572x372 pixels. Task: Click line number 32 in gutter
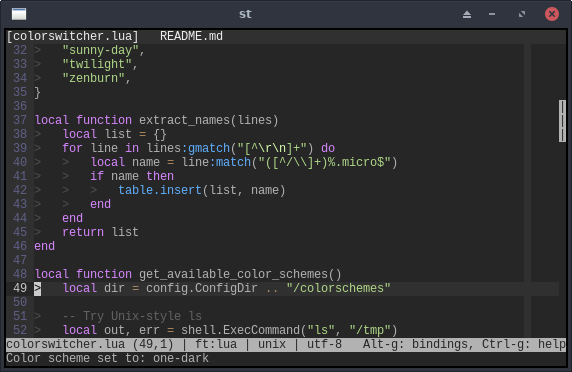point(20,50)
